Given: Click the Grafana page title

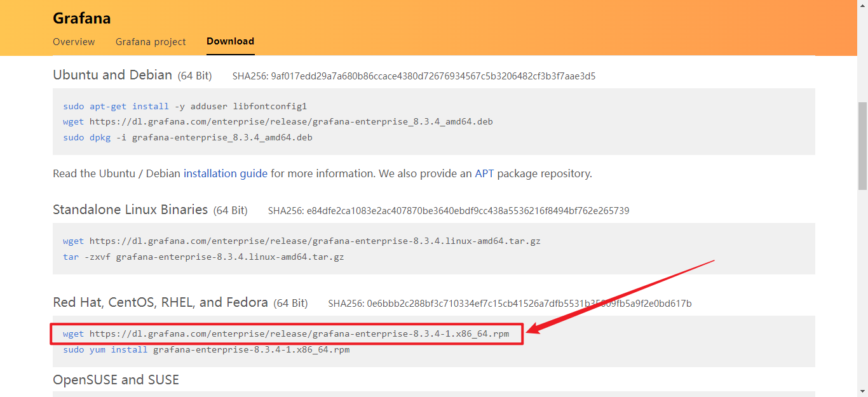Looking at the screenshot, I should 82,18.
